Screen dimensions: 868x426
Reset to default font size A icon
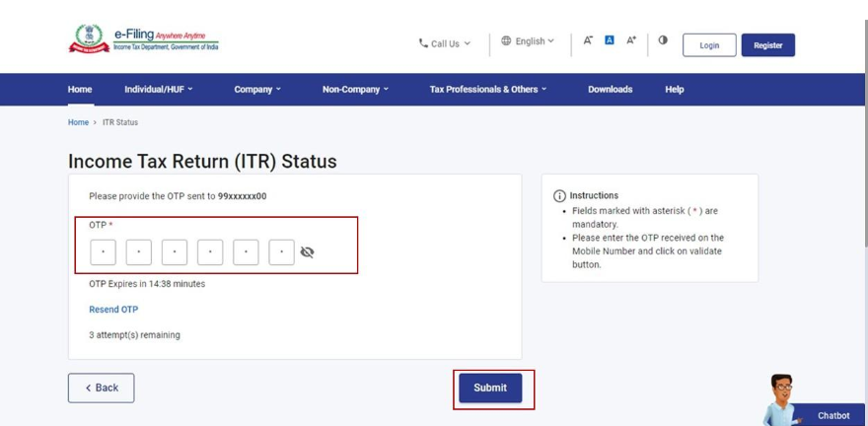coord(610,40)
